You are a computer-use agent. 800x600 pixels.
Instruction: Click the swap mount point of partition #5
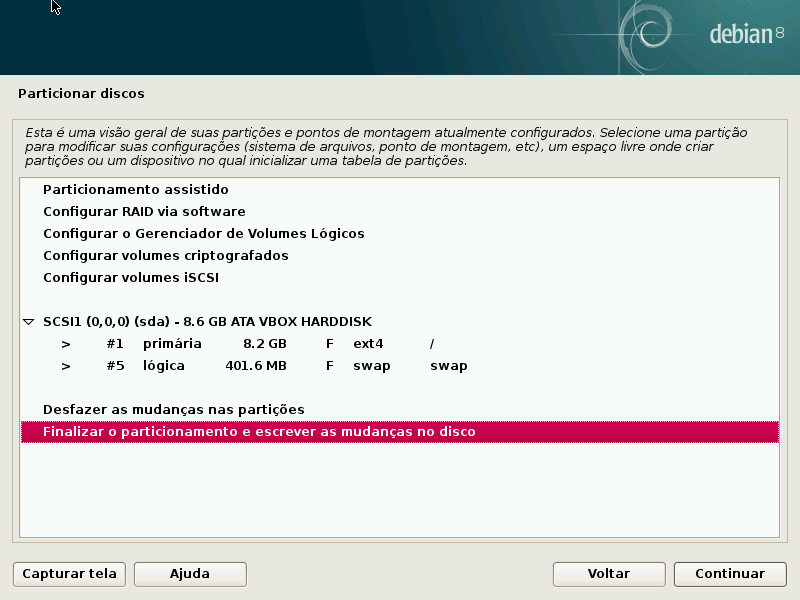448,366
